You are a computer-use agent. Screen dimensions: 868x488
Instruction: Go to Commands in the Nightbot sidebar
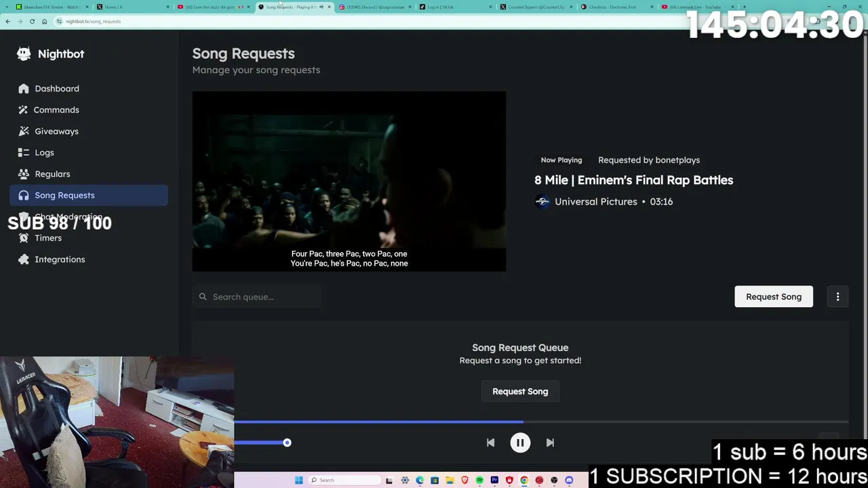click(89, 110)
